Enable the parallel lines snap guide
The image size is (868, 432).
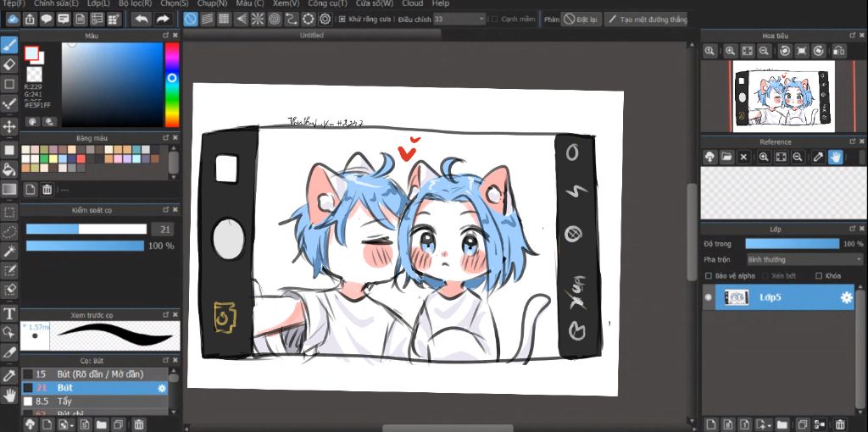[x=207, y=19]
